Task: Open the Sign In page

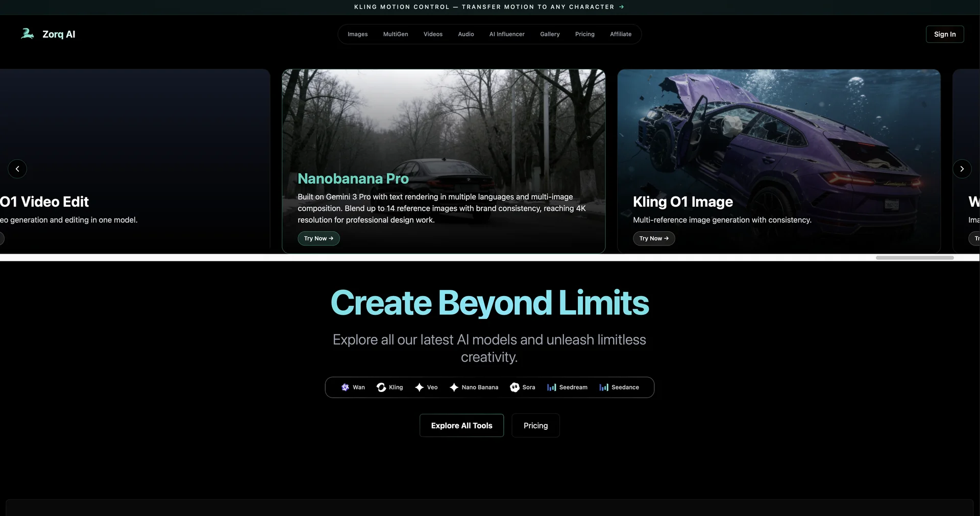Action: 944,34
